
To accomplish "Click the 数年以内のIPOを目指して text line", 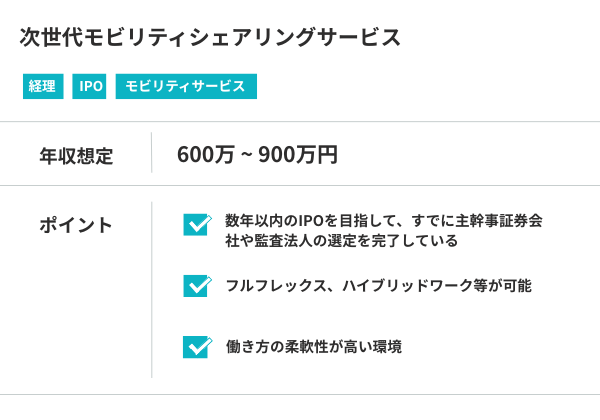I will [x=390, y=221].
